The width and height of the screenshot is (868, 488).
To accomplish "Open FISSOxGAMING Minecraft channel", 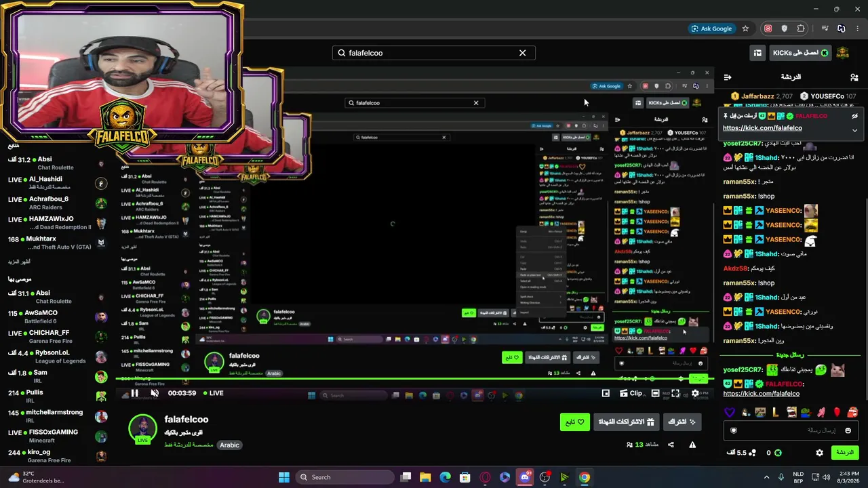I will pos(58,436).
